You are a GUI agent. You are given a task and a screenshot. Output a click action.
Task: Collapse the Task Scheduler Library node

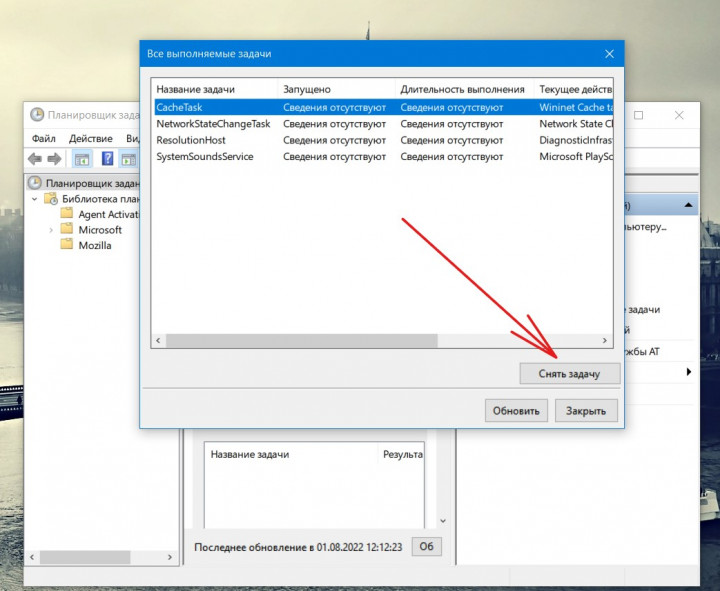tap(36, 199)
